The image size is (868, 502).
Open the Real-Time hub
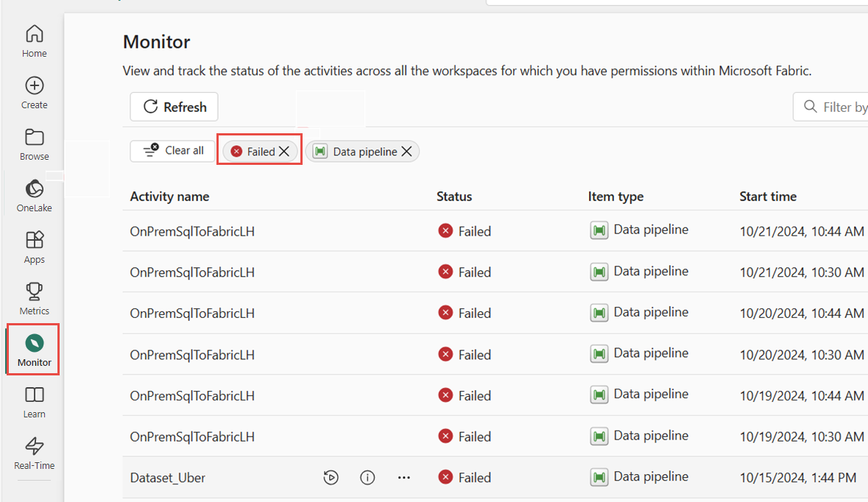point(35,454)
